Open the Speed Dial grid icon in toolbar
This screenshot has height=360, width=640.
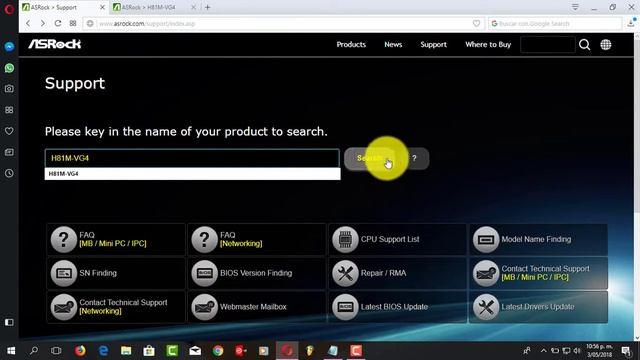(x=73, y=24)
